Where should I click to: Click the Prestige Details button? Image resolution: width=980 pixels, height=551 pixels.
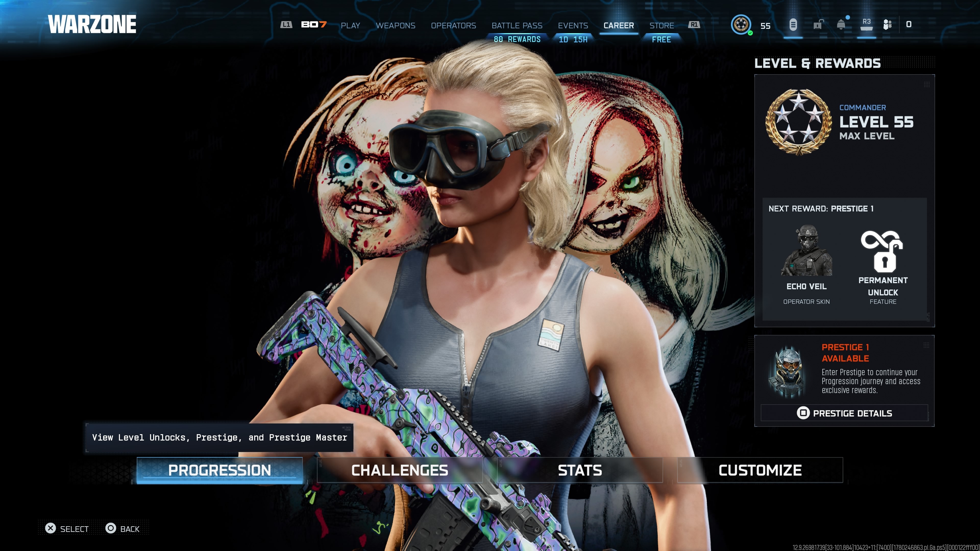click(x=844, y=413)
